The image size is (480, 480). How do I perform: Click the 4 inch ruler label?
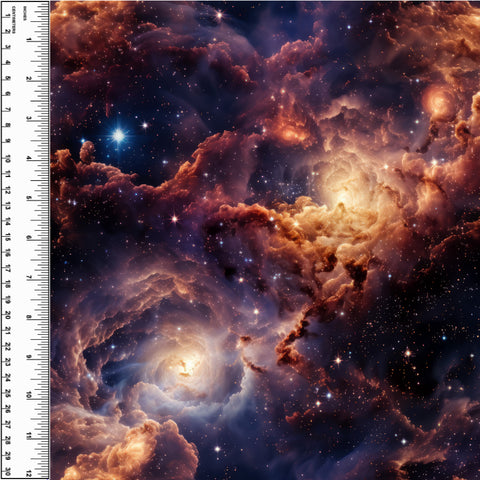click(29, 158)
